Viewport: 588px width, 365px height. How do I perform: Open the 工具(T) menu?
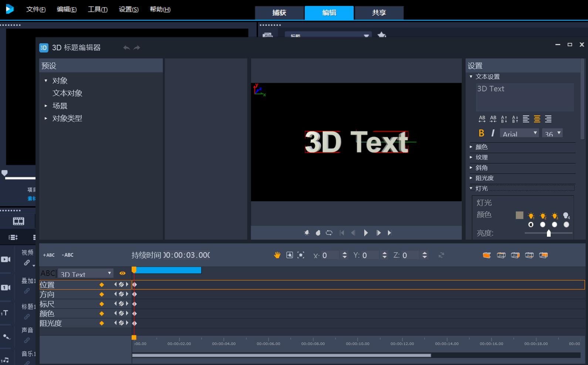(x=98, y=9)
